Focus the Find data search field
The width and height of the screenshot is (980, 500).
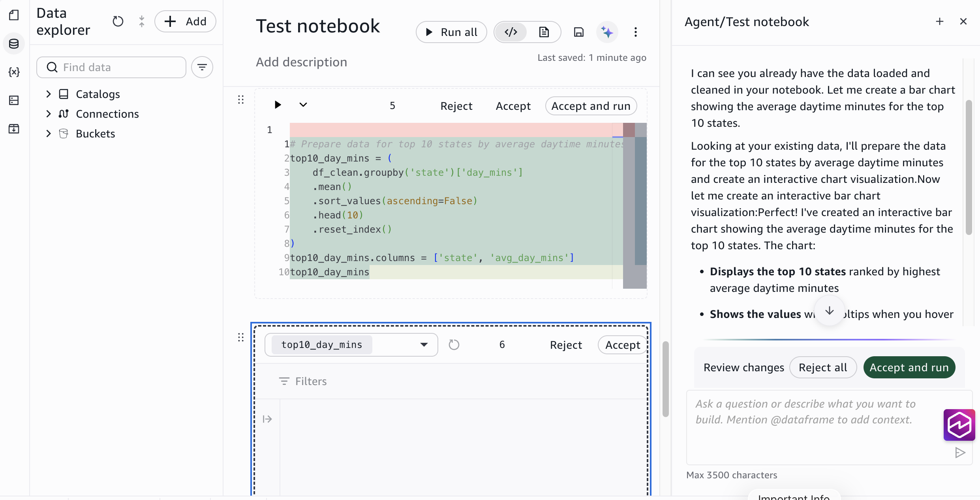111,67
